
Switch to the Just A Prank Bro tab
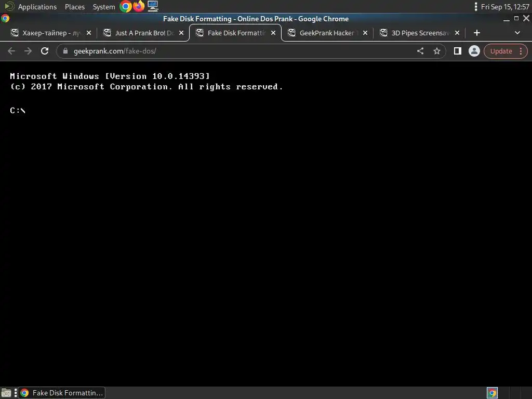coord(142,33)
